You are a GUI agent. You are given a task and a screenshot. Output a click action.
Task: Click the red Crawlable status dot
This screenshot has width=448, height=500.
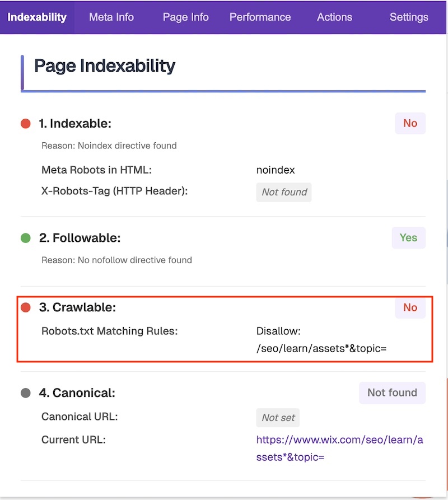pos(25,307)
